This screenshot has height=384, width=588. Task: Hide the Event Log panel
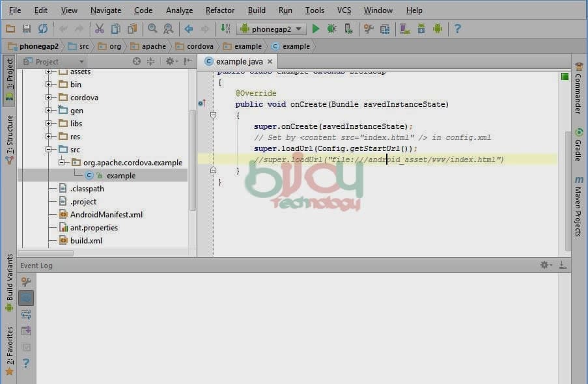tap(563, 266)
